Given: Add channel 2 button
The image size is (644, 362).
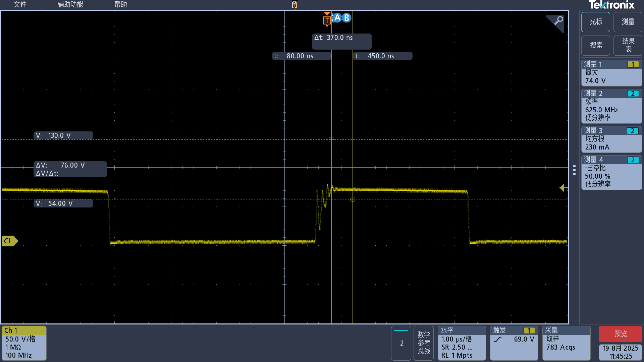Looking at the screenshot, I should click(x=401, y=343).
